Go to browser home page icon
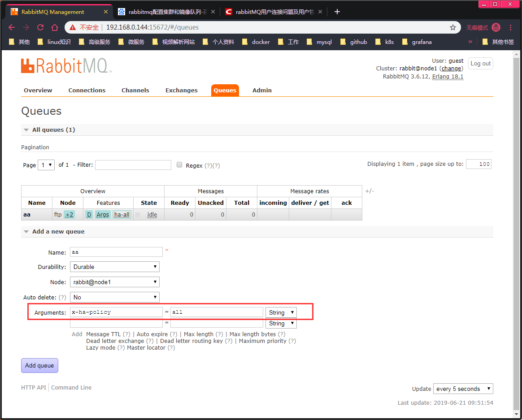 [x=55, y=27]
